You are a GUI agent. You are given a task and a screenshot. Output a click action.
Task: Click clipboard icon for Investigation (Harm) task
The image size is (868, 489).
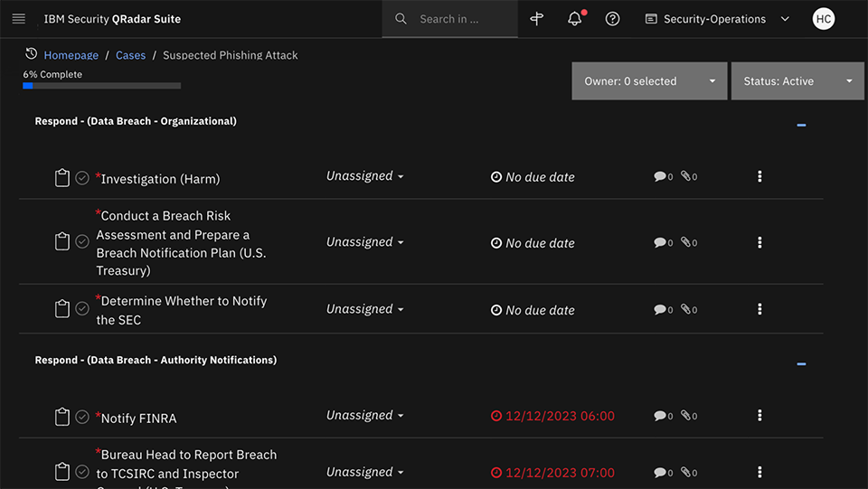tap(62, 177)
